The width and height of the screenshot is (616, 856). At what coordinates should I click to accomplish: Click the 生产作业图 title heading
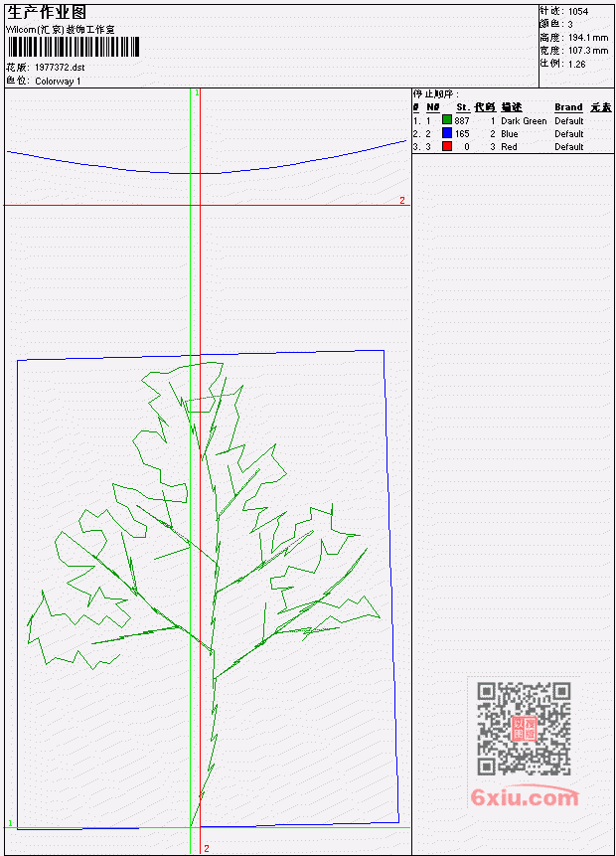click(x=47, y=13)
